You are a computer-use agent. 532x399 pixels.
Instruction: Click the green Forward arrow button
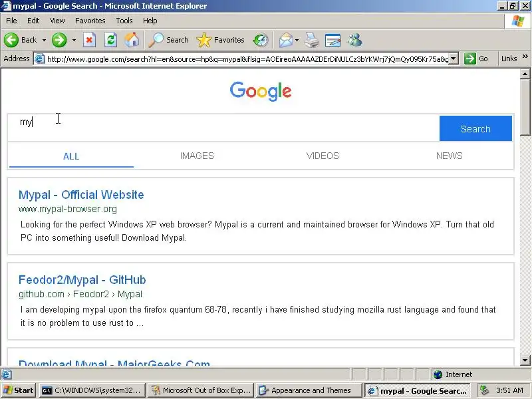pos(59,40)
